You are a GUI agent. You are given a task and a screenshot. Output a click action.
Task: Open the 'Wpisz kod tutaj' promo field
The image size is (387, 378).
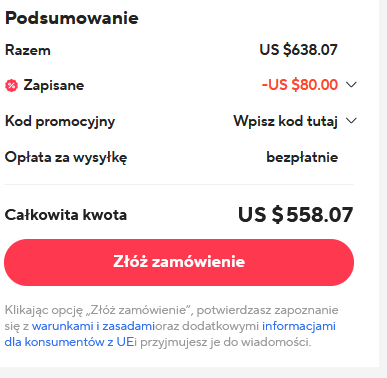coord(285,121)
